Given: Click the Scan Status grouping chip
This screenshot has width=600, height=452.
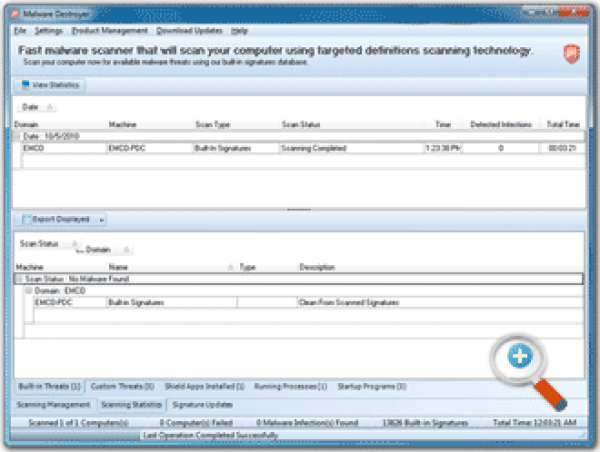Looking at the screenshot, I should (48, 244).
